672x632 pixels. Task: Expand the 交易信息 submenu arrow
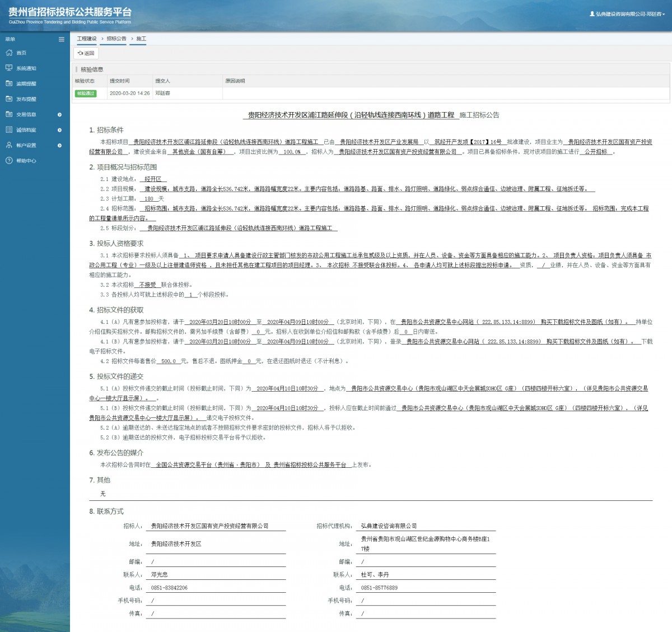(60, 114)
